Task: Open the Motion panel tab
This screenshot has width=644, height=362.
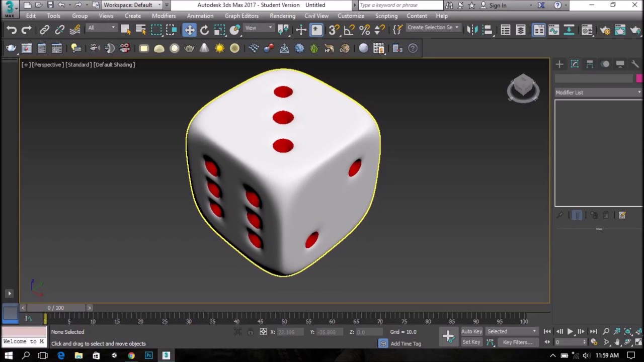Action: (605, 64)
